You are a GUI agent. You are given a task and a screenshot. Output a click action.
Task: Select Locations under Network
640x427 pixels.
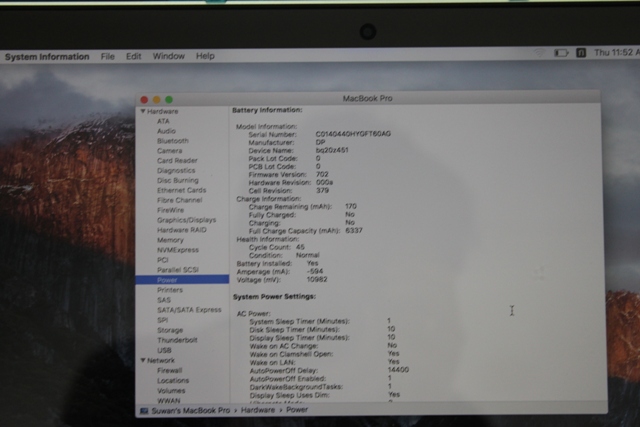173,380
